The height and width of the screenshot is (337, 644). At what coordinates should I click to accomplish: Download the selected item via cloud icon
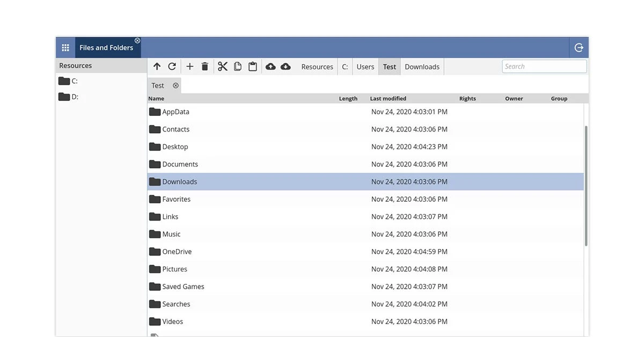coord(286,66)
